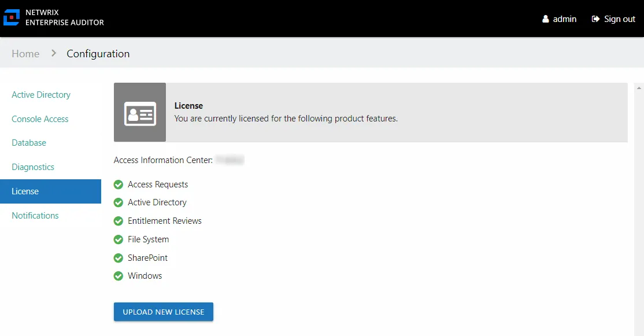Go to the Database configuration
The width and height of the screenshot is (644, 336).
pos(29,143)
